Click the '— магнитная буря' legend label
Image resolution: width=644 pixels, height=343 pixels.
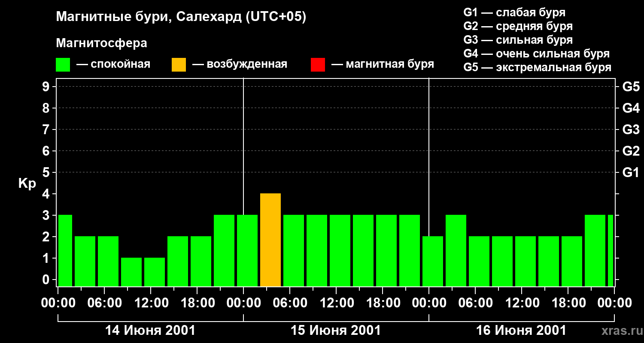(383, 64)
